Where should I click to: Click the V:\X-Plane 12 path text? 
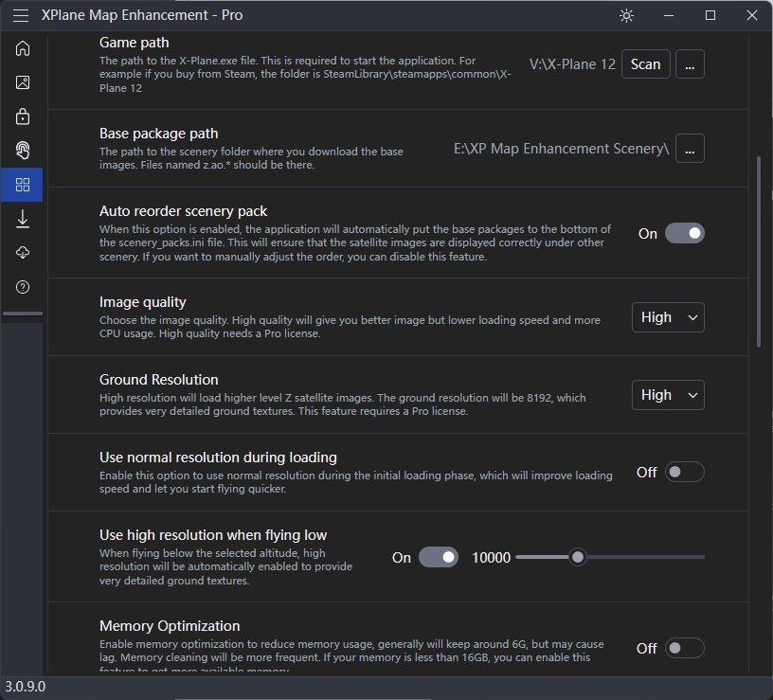click(x=572, y=64)
